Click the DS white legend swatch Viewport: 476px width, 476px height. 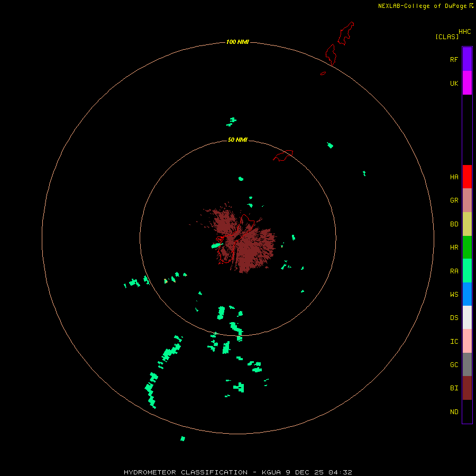467,317
